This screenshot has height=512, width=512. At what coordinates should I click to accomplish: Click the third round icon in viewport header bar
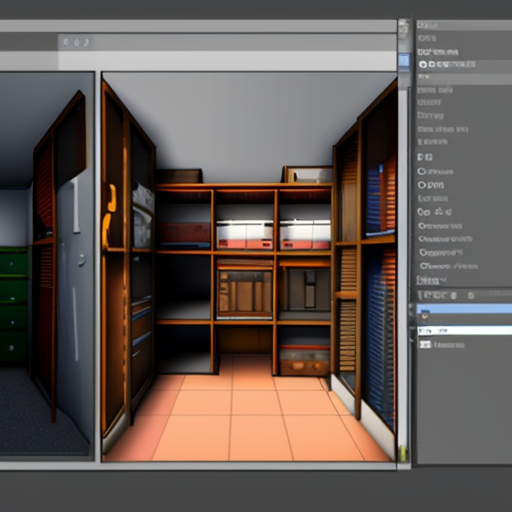tap(86, 42)
